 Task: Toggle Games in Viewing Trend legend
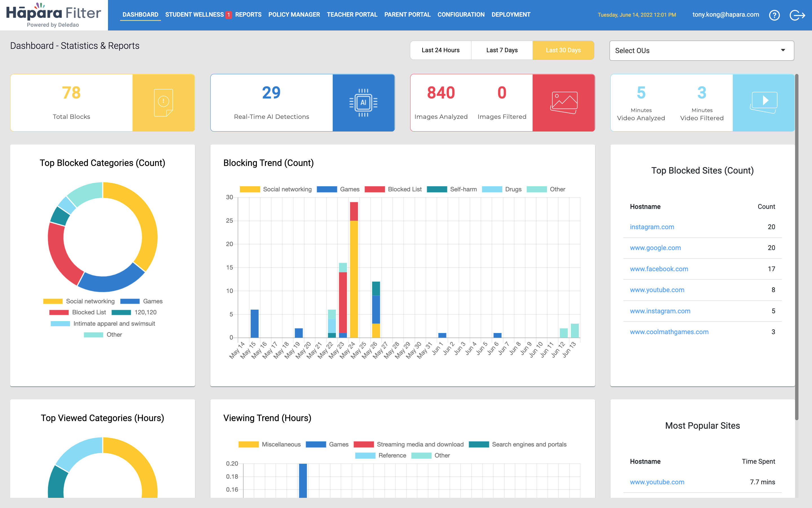point(327,444)
